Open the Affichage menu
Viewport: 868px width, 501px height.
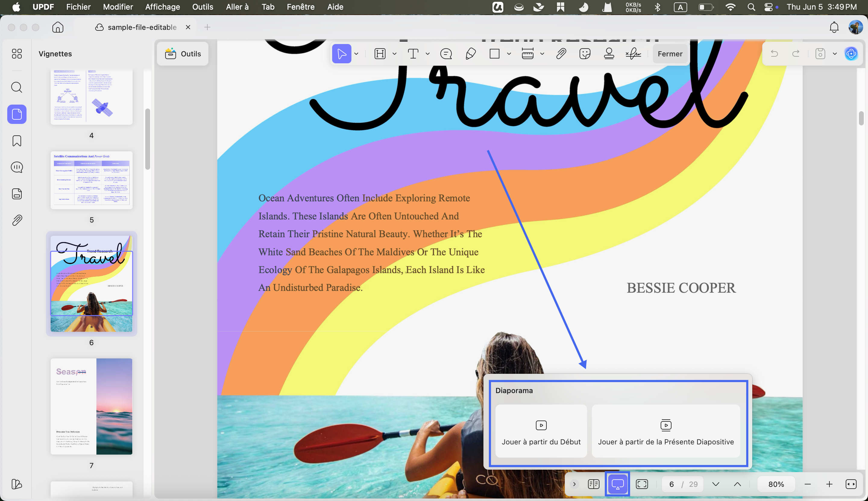click(162, 7)
